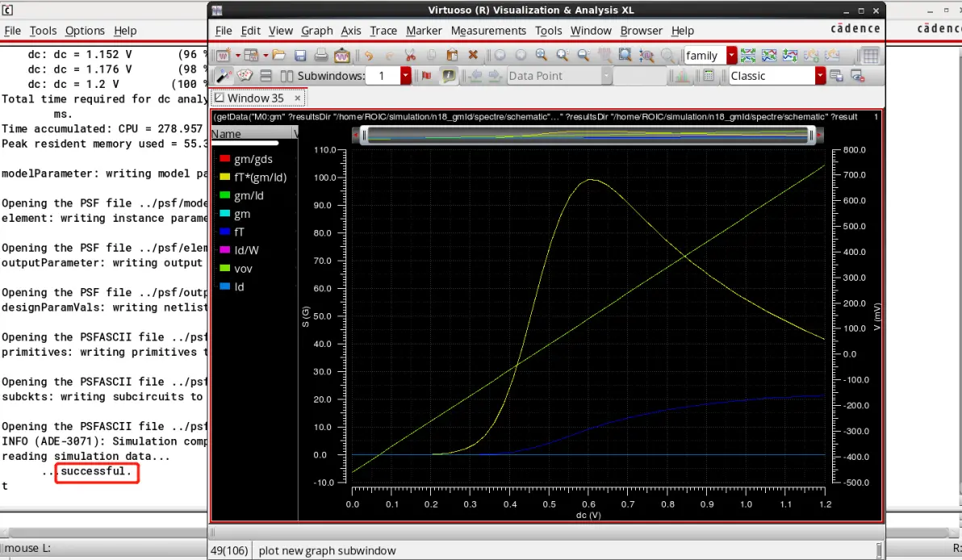962x560 pixels.
Task: Click the Y-axis zoom icon
Action: (x=646, y=55)
